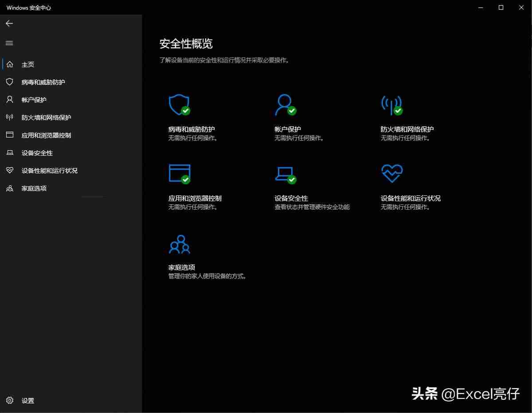Open the 帐户保护 tile title
The width and height of the screenshot is (532, 413).
(288, 129)
